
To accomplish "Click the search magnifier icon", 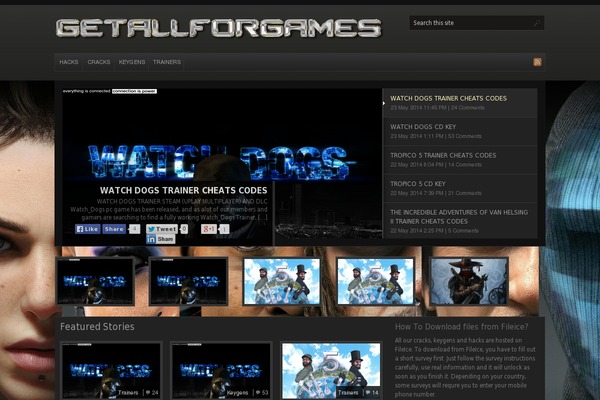I will coord(537,22).
